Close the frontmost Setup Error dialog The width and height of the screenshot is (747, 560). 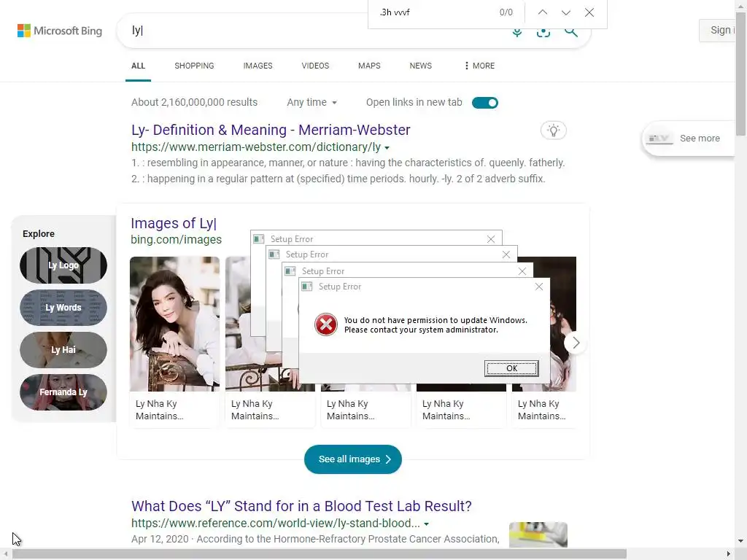click(539, 287)
